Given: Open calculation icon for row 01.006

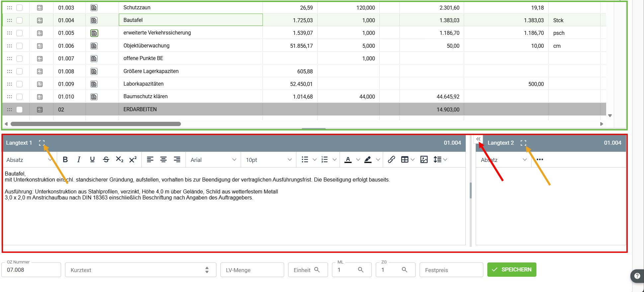Looking at the screenshot, I should 40,46.
